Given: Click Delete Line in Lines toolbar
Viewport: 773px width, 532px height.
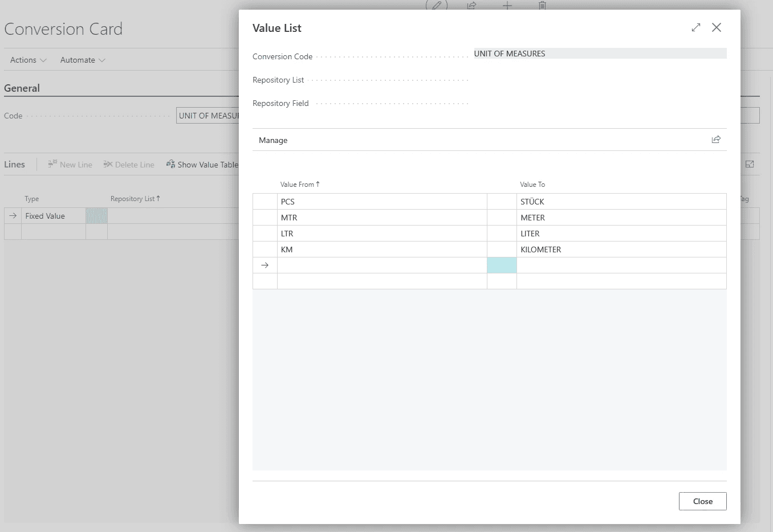Looking at the screenshot, I should pos(129,165).
